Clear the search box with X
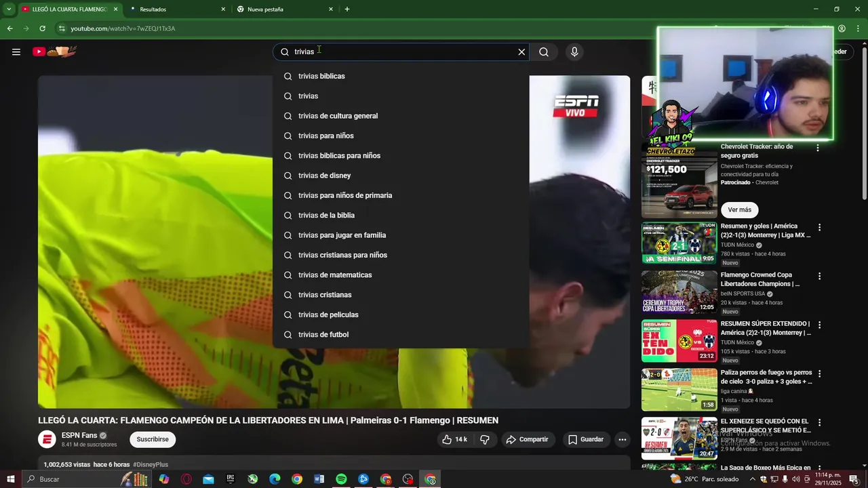Image resolution: width=868 pixels, height=488 pixels. coord(521,52)
